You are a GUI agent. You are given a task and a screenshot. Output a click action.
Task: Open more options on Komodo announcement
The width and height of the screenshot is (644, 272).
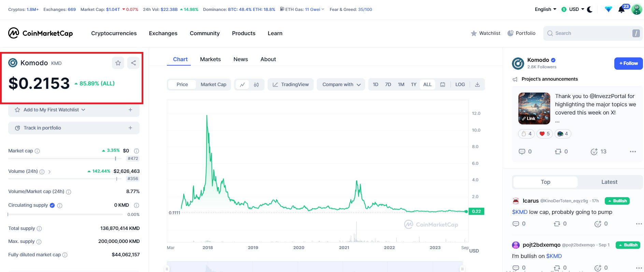pyautogui.click(x=633, y=151)
